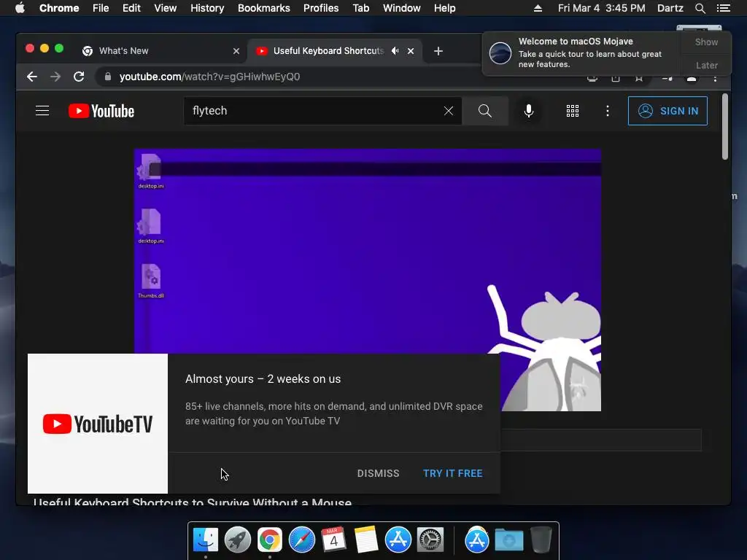Open System Preferences from the Dock
This screenshot has width=747, height=560.
pos(430,540)
